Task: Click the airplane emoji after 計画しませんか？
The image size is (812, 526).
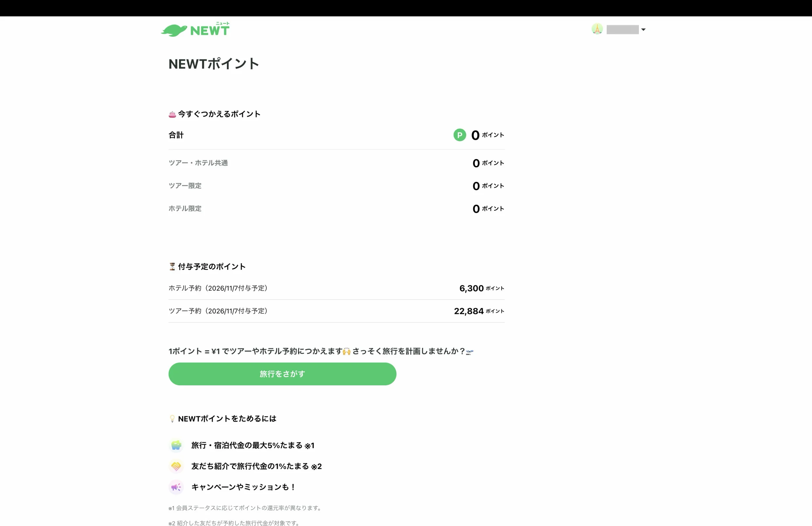Action: [470, 352]
